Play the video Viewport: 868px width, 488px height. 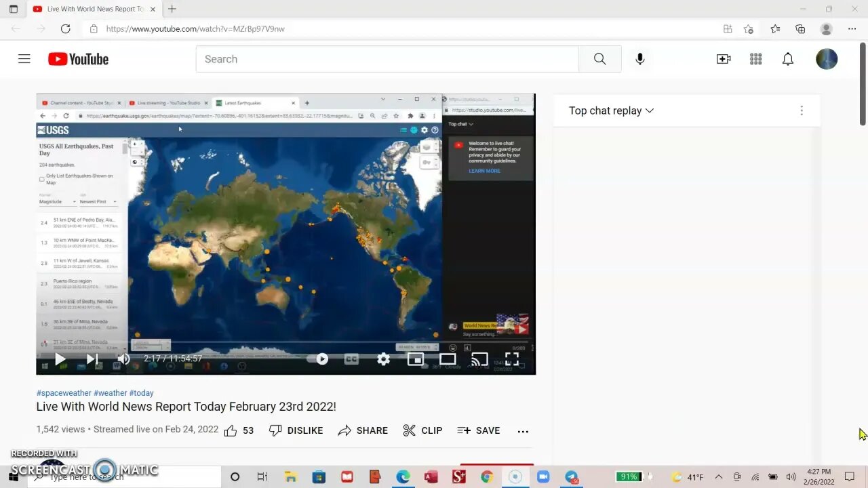[60, 359]
